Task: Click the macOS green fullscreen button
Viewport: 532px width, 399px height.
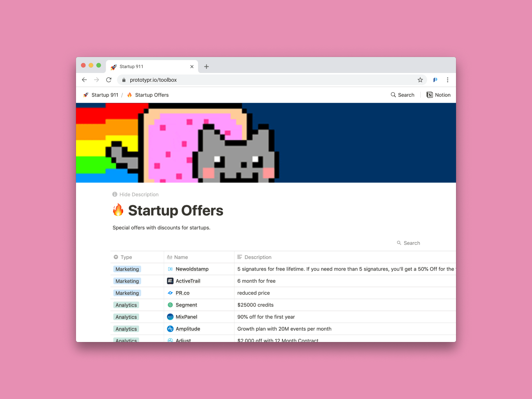Action: pyautogui.click(x=98, y=65)
